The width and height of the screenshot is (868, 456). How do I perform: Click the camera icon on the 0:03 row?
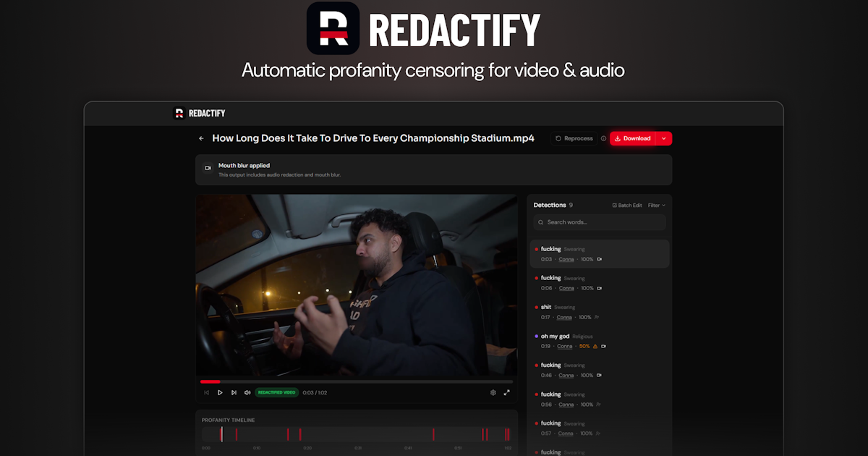599,259
